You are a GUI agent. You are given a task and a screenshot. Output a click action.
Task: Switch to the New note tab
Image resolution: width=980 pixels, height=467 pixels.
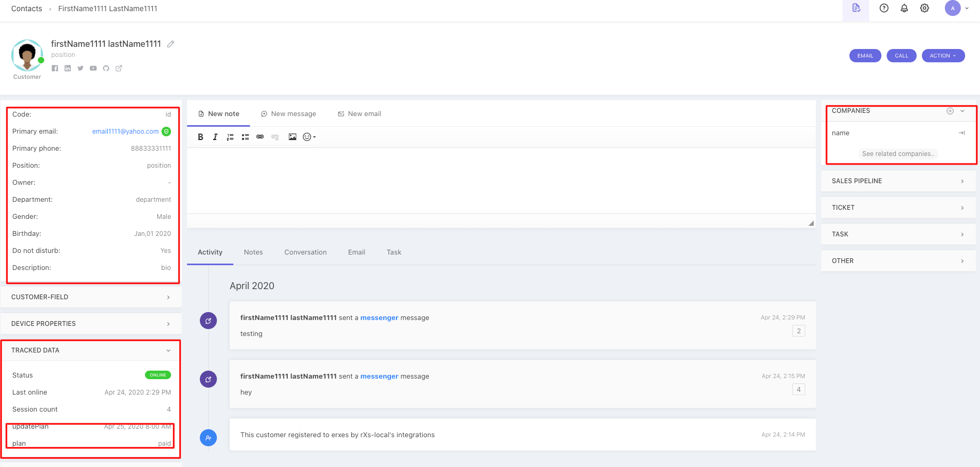click(218, 114)
